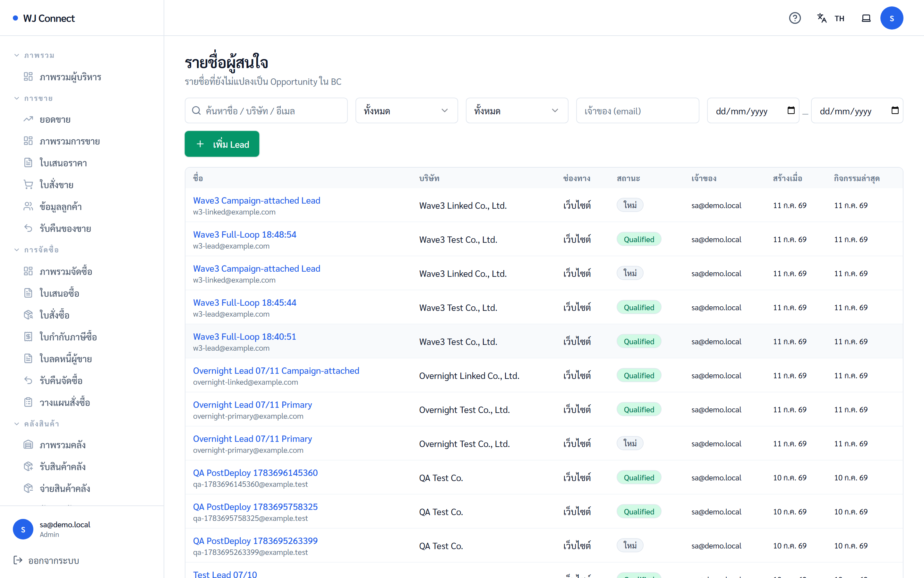924x578 pixels.
Task: Open the end date calendar picker icon
Action: pos(895,110)
